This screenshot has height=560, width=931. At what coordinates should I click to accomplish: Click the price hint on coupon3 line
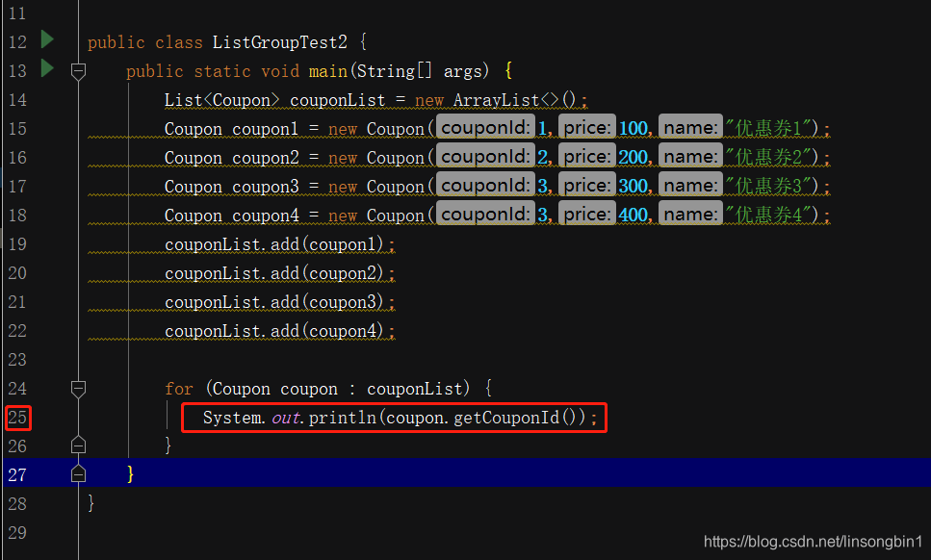[x=586, y=185]
